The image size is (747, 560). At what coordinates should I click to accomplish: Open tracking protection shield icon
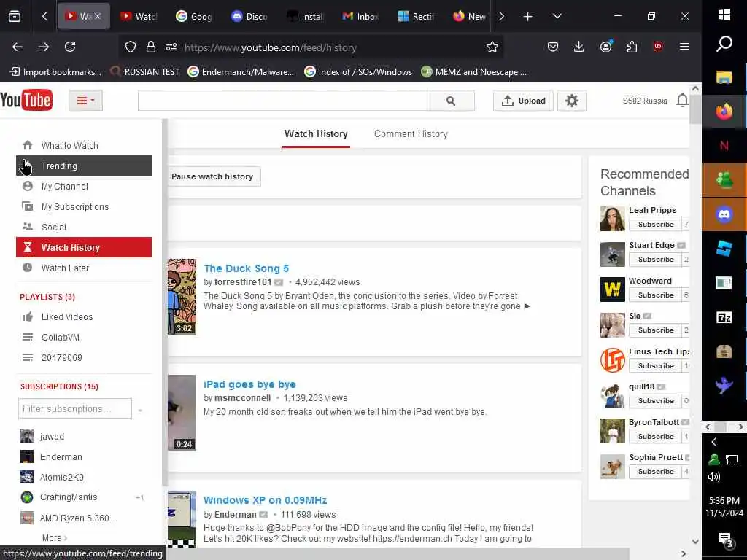point(131,47)
